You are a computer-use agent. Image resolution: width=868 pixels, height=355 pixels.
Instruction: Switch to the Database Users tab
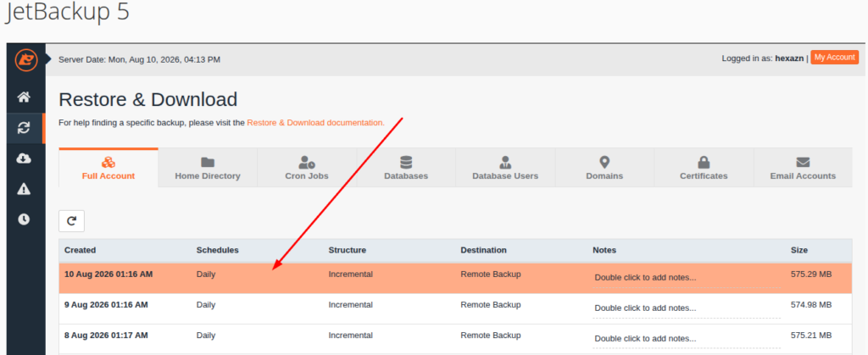pyautogui.click(x=505, y=168)
